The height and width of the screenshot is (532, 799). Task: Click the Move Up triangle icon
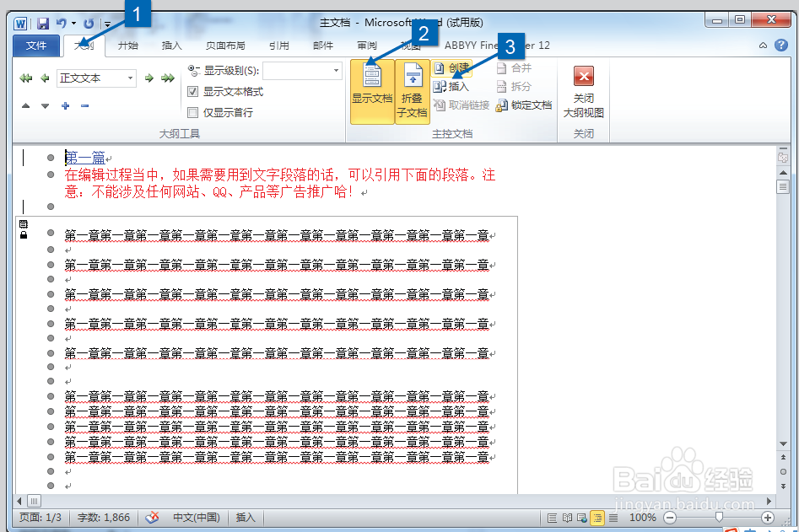tap(25, 106)
